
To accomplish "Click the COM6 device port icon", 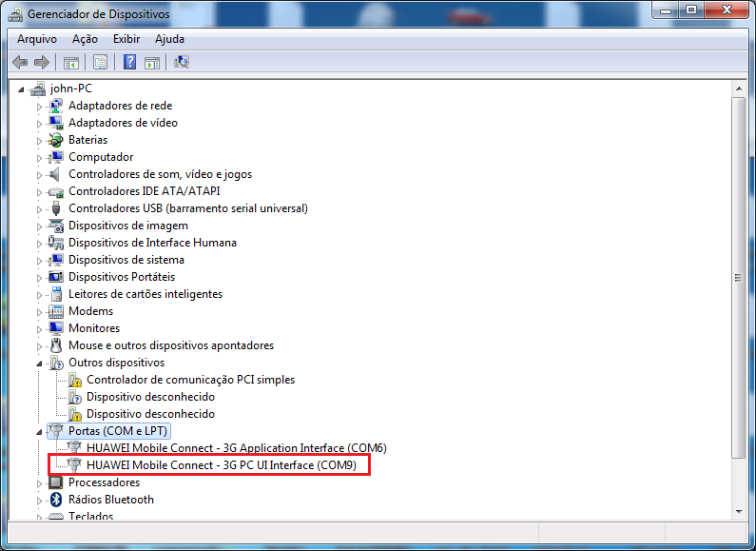I will [x=74, y=448].
